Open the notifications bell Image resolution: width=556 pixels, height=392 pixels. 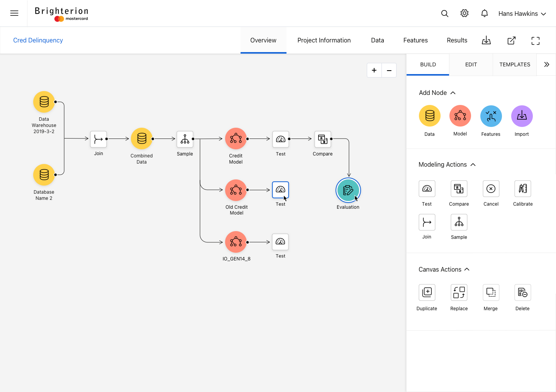(485, 14)
